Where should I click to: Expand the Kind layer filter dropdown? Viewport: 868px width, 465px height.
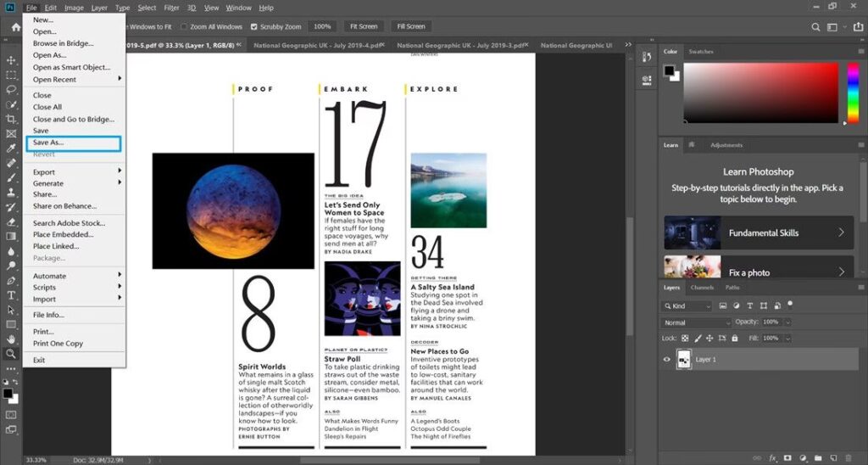click(691, 305)
